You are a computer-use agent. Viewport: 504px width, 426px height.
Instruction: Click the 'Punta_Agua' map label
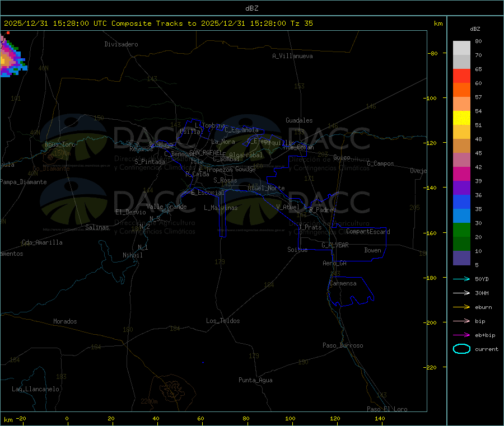tap(255, 380)
